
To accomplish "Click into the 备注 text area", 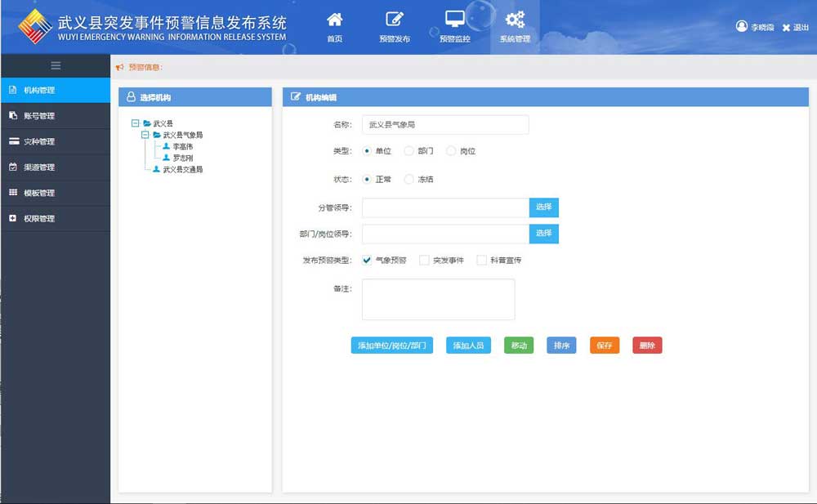I will 438,299.
